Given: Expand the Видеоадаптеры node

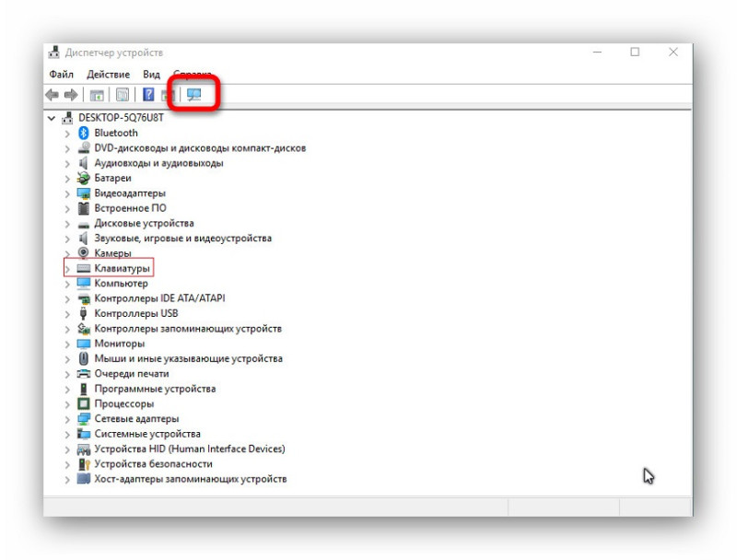Looking at the screenshot, I should pyautogui.click(x=67, y=193).
